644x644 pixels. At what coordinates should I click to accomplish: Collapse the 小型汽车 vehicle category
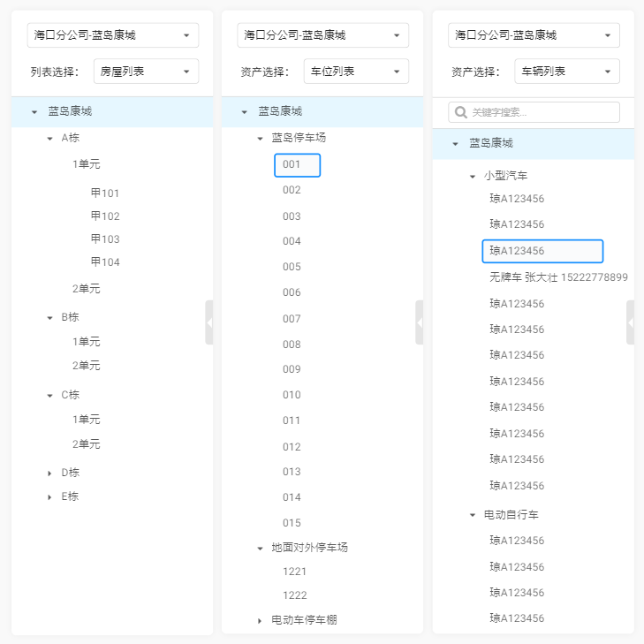472,177
